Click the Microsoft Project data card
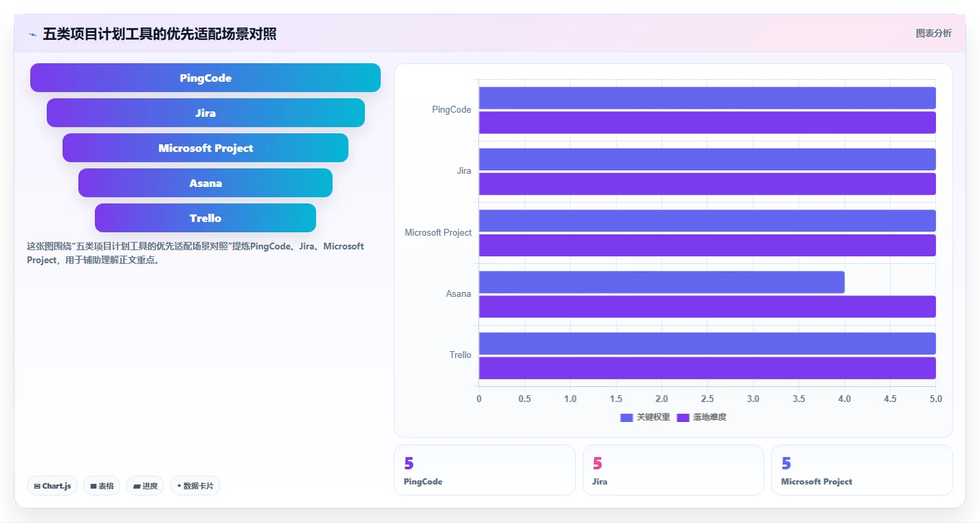 pos(862,470)
